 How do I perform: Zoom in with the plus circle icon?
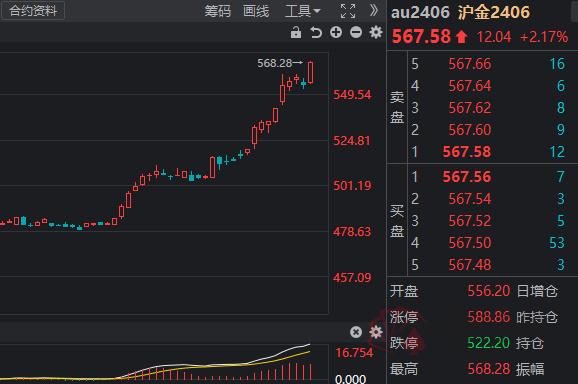pos(336,32)
